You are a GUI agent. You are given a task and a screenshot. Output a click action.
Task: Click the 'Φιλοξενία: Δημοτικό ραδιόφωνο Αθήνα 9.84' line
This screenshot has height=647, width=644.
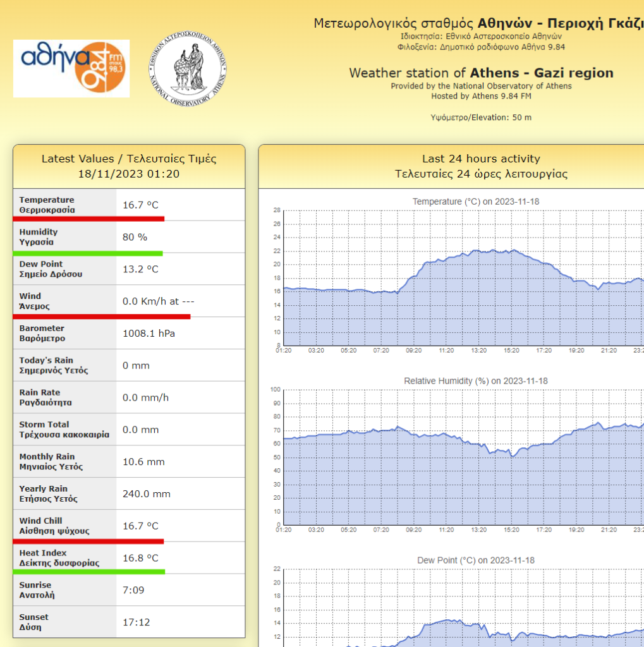click(x=482, y=47)
